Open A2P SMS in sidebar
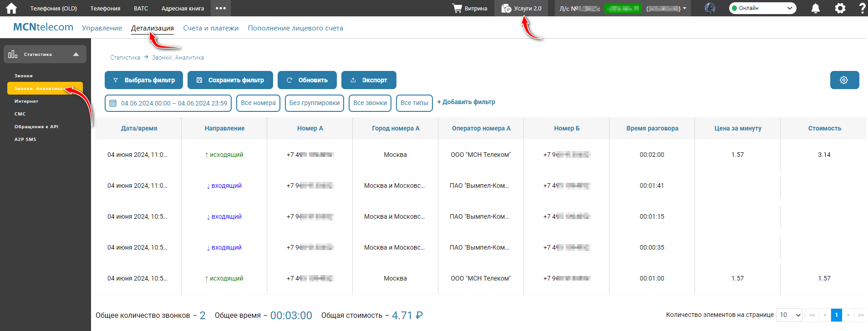Viewport: 868px width, 331px height. [x=25, y=140]
